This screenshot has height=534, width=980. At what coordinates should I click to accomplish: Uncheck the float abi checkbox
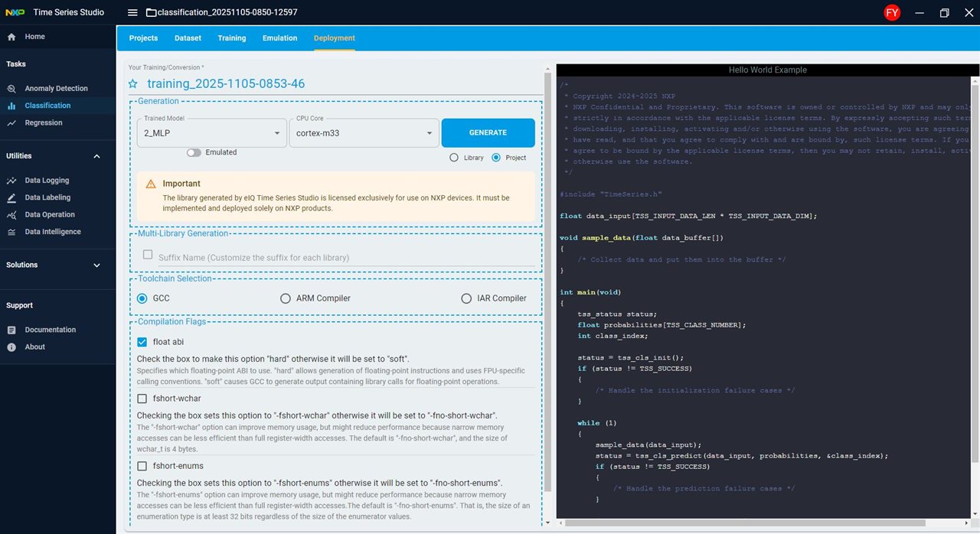(142, 342)
